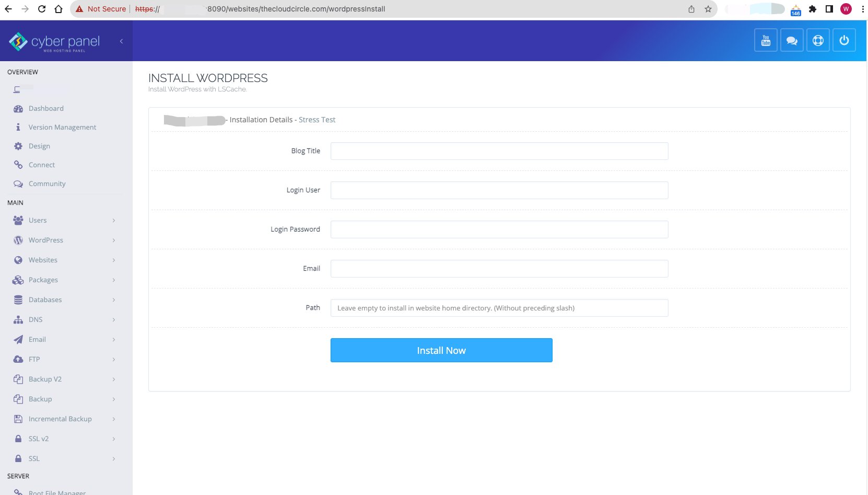
Task: Click the WordPress logo icon in sidebar
Action: pos(18,240)
